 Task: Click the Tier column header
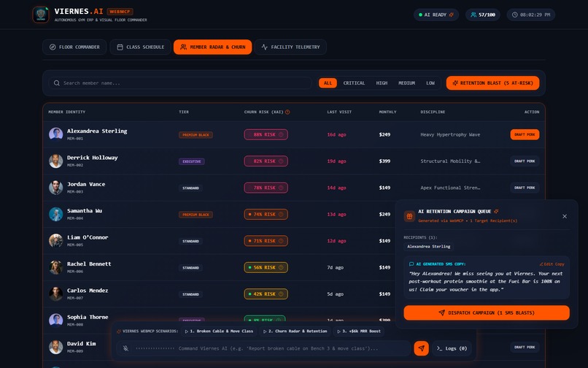[x=184, y=112]
